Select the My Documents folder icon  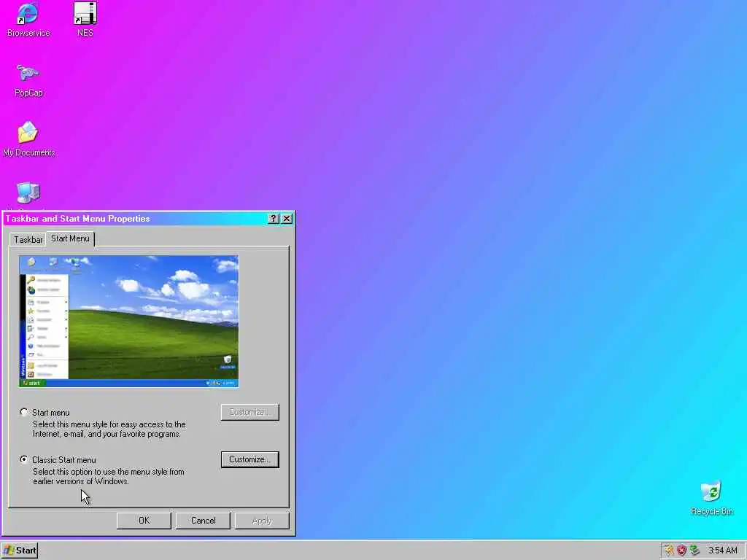point(28,133)
